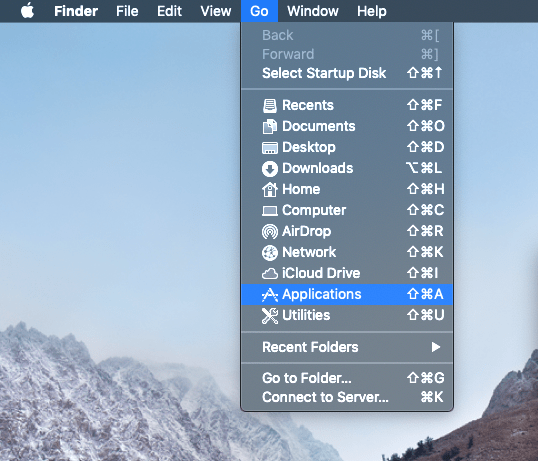Click the Desktop screen icon
This screenshot has height=461, width=538.
coord(270,148)
